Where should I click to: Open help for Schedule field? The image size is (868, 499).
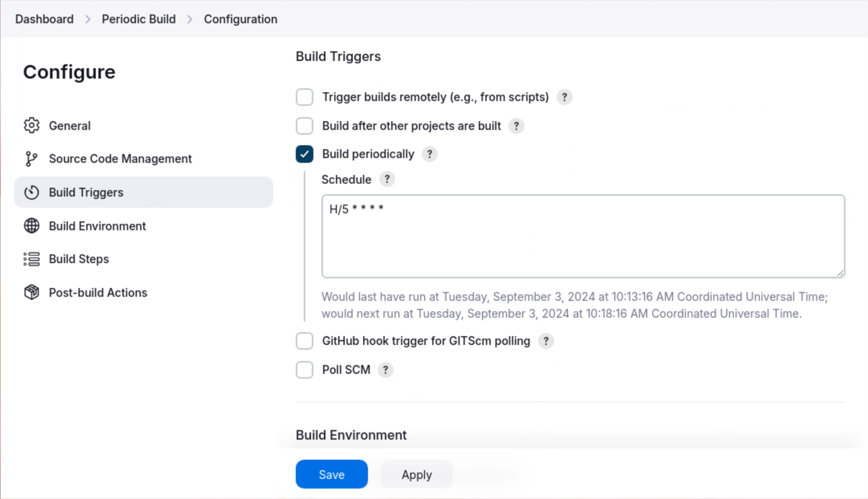pyautogui.click(x=387, y=179)
